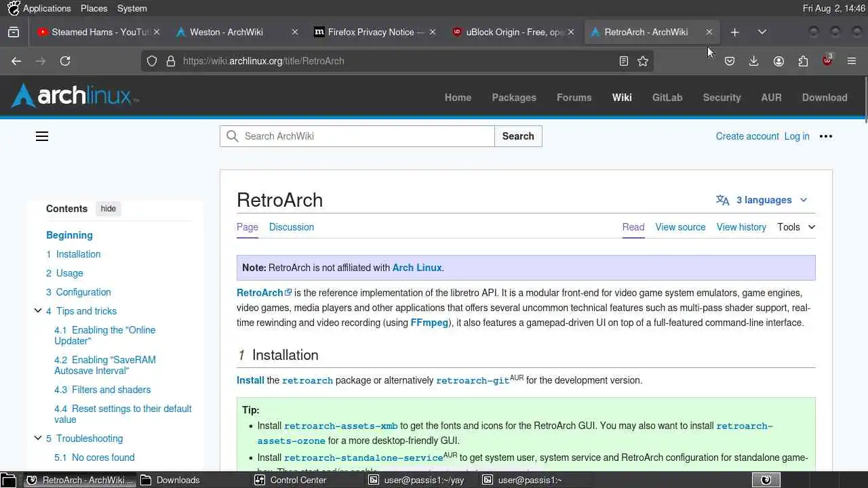Open the Pocket save icon
This screenshot has height=488, width=868.
730,61
